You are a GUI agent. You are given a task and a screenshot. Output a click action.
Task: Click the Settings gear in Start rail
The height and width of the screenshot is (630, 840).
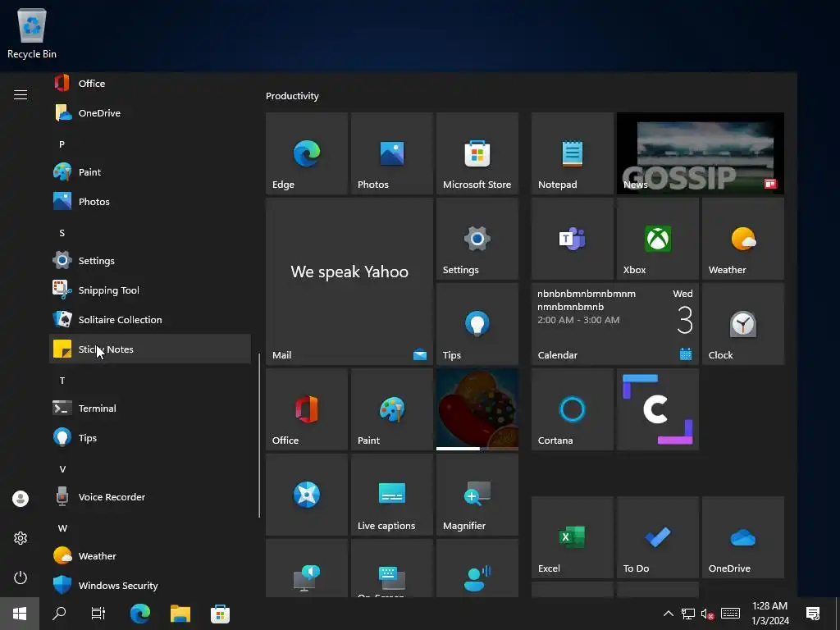(21, 538)
